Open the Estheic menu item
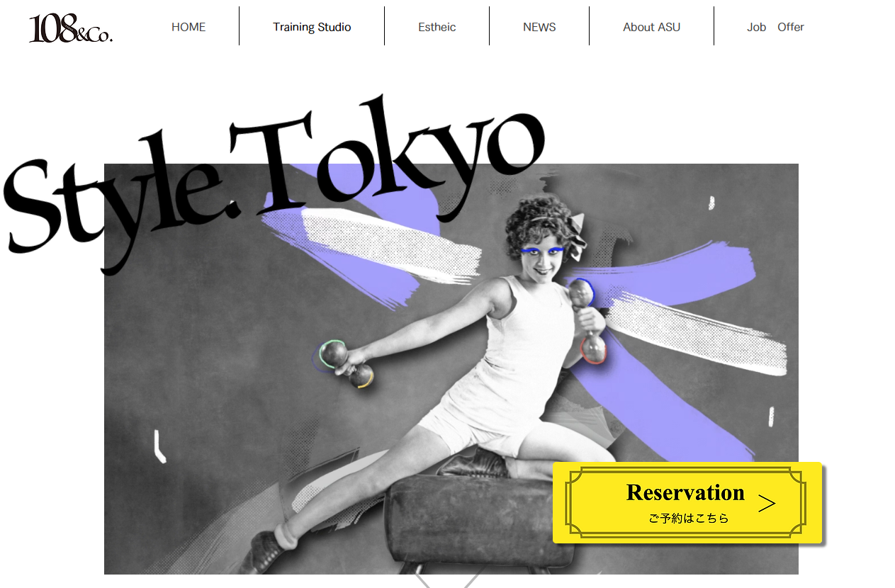 click(437, 27)
